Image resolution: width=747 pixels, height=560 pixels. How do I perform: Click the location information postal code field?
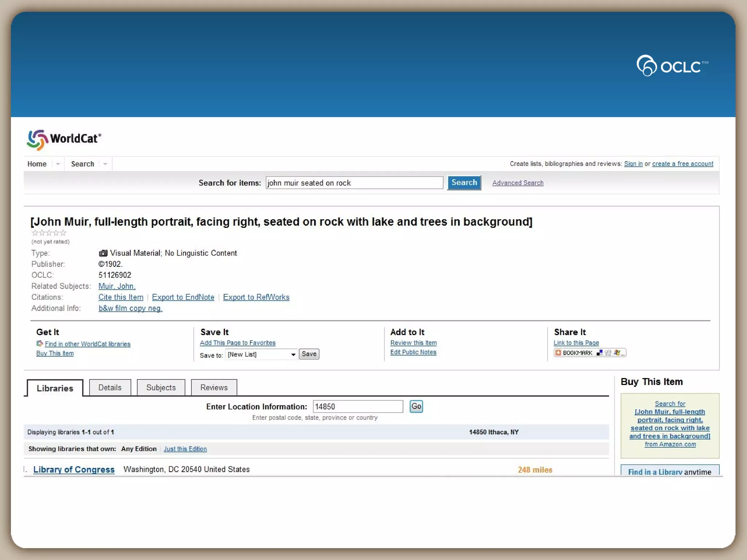(x=357, y=407)
